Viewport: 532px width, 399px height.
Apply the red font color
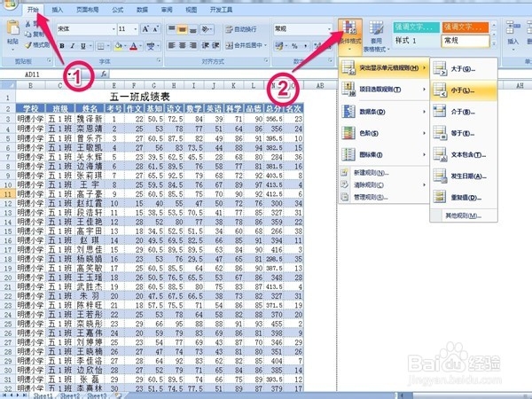click(x=134, y=46)
